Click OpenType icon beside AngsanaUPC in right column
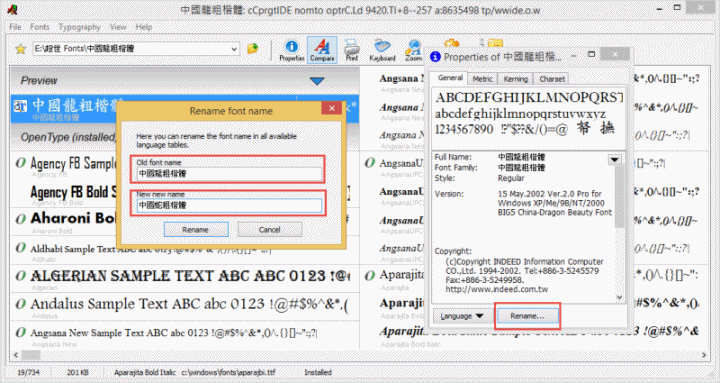 tap(370, 163)
